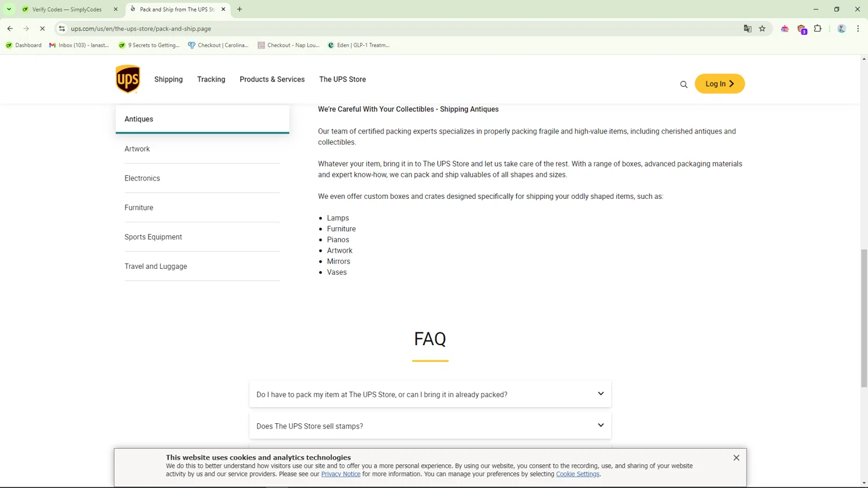Open the Checkout - Nap Lou bookmark
Screen dimensions: 868x488
[x=289, y=45]
